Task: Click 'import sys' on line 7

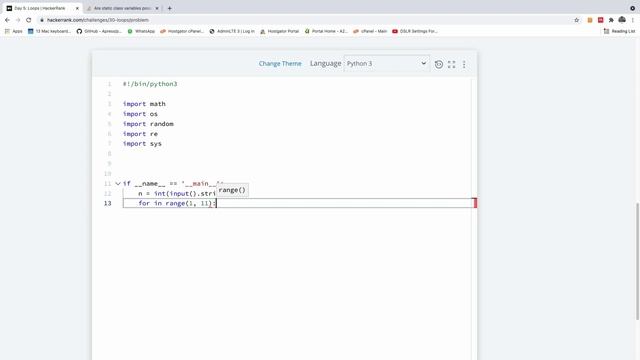Action: click(x=142, y=144)
